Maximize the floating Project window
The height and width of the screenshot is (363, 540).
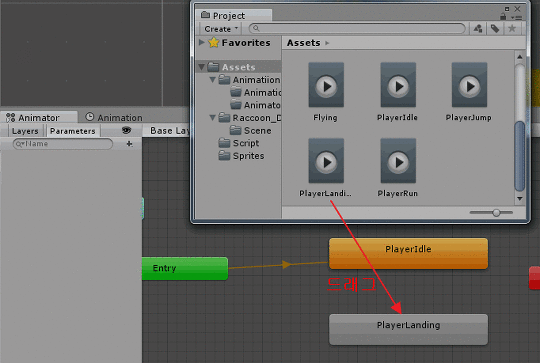tap(507, 9)
